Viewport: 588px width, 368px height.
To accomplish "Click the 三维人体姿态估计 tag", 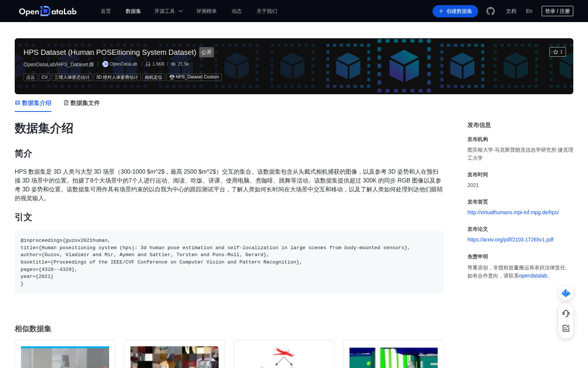I will (72, 77).
